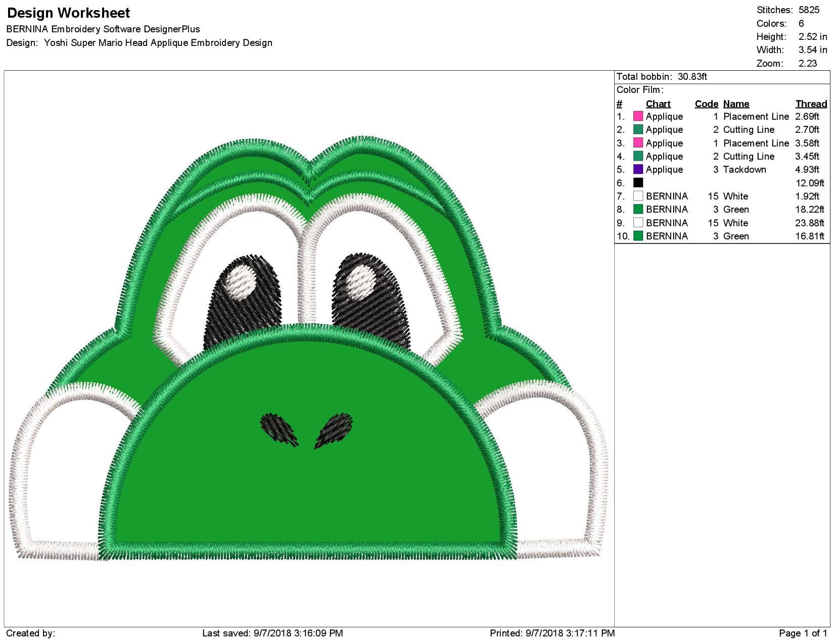Click thread length '4.93ft' in row 5
The height and width of the screenshot is (644, 834).
(x=807, y=170)
